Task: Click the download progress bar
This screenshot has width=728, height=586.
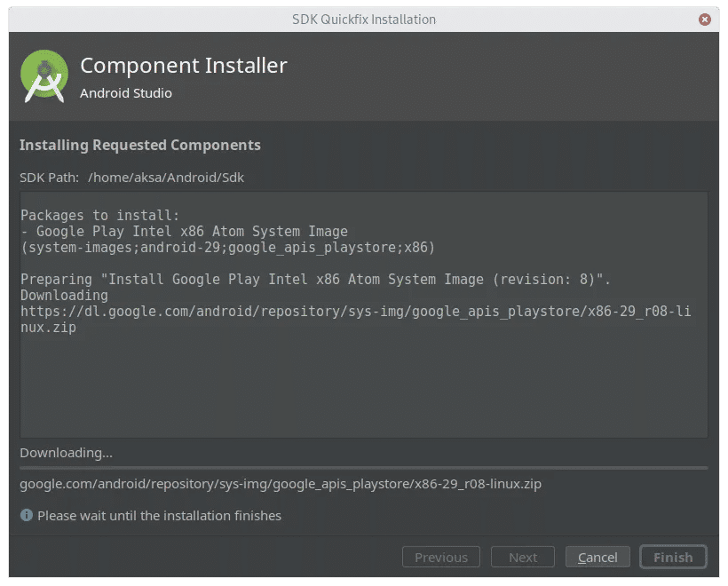Action: pyautogui.click(x=364, y=468)
